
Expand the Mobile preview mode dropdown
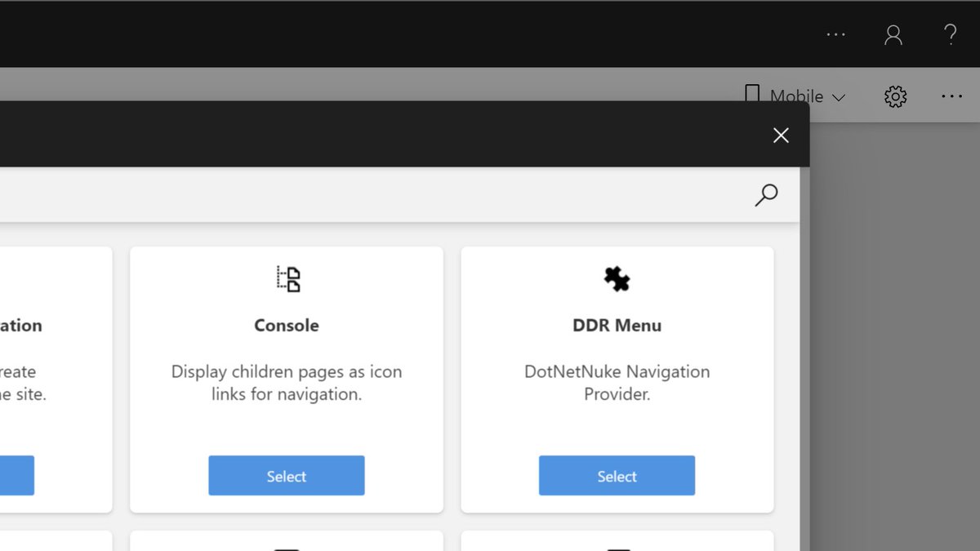[x=840, y=96]
